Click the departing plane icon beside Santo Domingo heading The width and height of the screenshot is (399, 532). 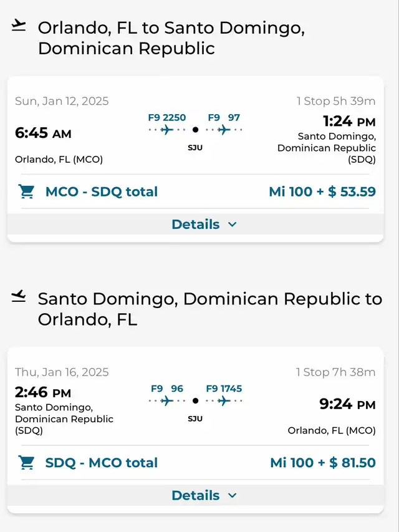[19, 296]
